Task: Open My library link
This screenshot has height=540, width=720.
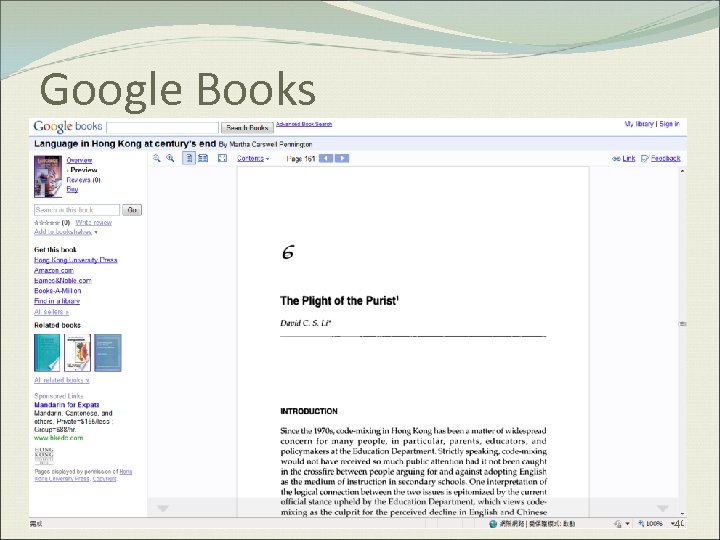Action: [639, 124]
